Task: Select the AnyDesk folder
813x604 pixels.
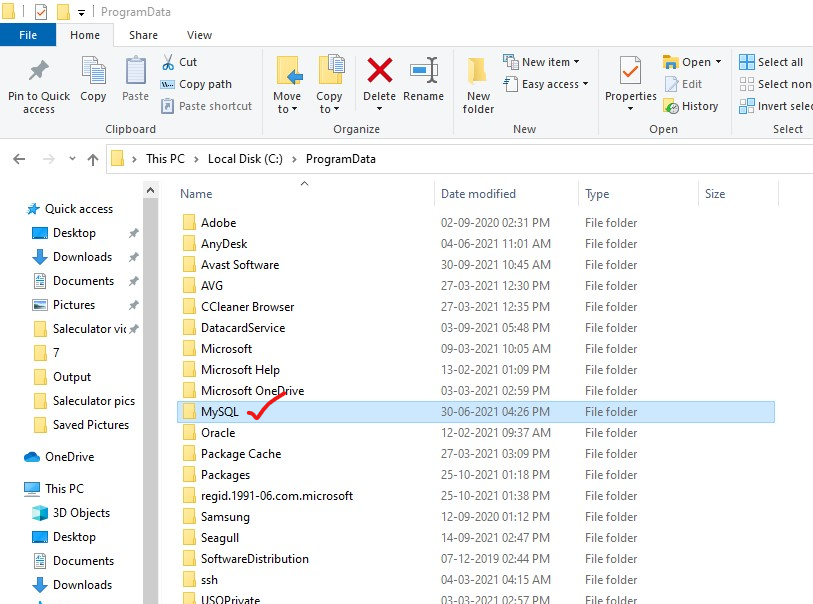Action: pyautogui.click(x=476, y=244)
